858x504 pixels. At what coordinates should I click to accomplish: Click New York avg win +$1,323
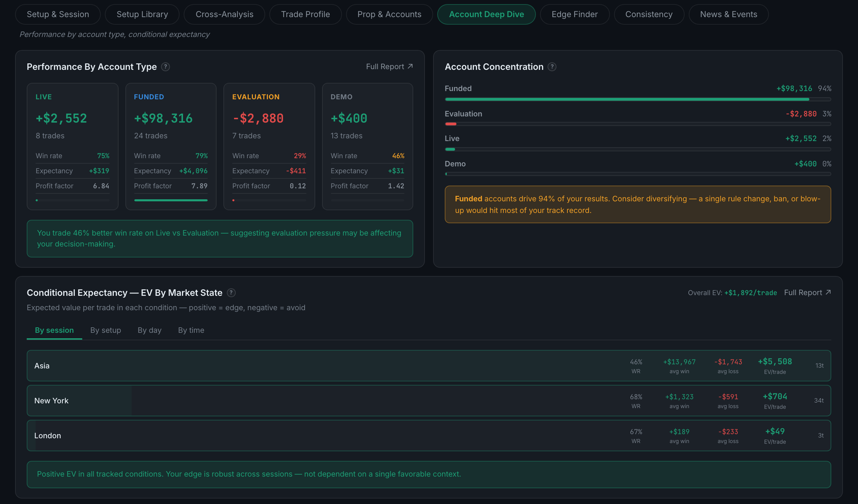679,397
